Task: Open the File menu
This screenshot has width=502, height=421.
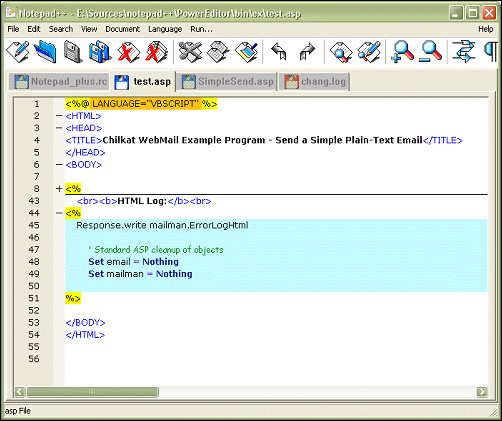Action: (x=13, y=29)
